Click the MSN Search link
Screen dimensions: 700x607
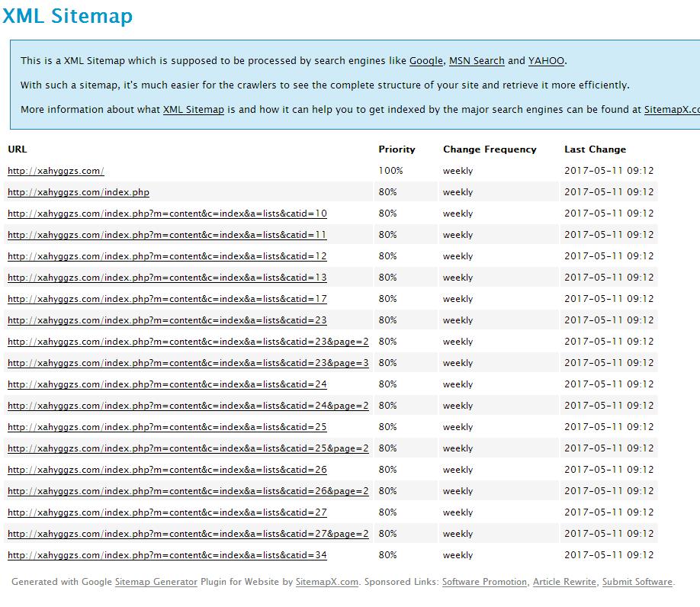477,61
